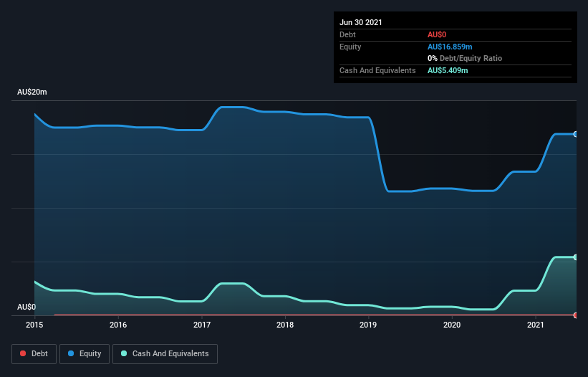Select the Equity endpoint marker on chart

576,134
